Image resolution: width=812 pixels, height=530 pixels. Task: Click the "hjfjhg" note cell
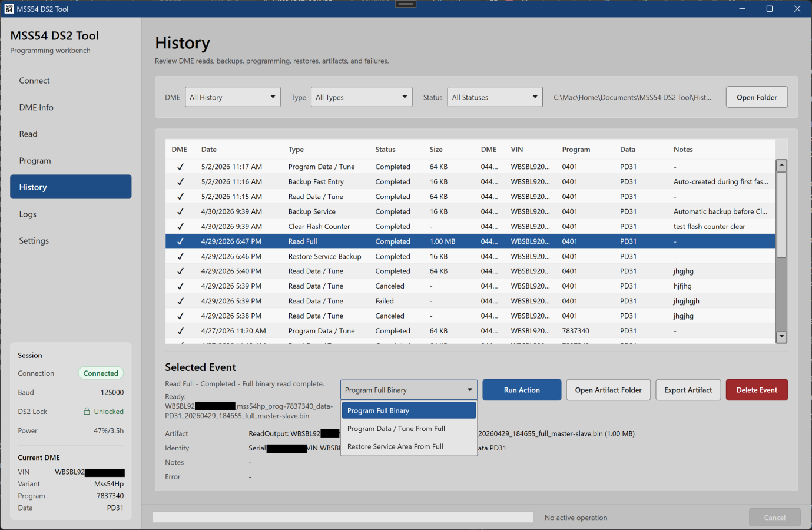(683, 286)
